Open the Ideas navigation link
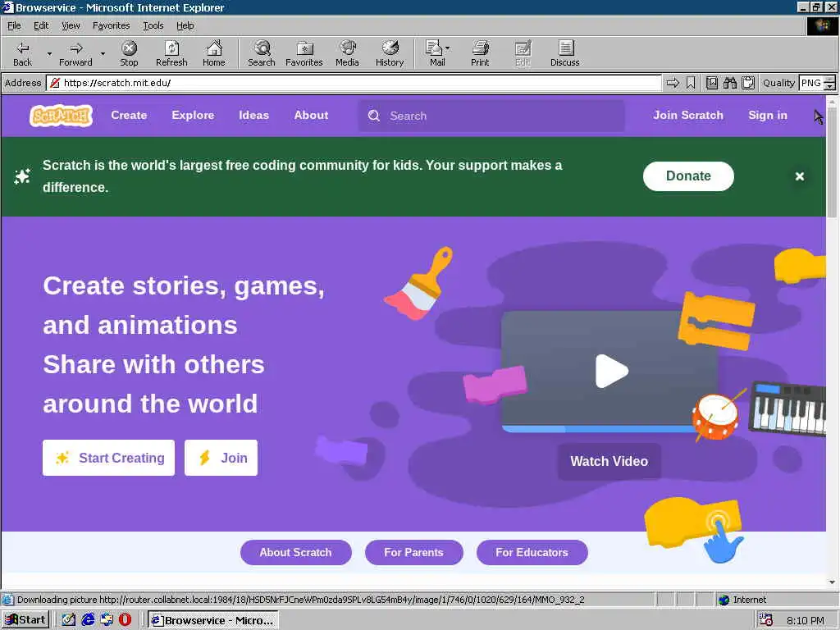The height and width of the screenshot is (630, 840). point(254,115)
